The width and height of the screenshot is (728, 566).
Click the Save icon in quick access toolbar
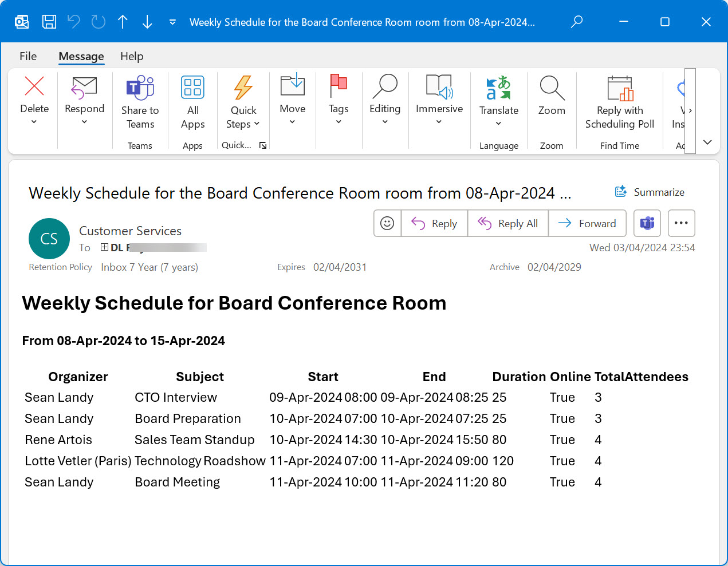click(x=49, y=21)
